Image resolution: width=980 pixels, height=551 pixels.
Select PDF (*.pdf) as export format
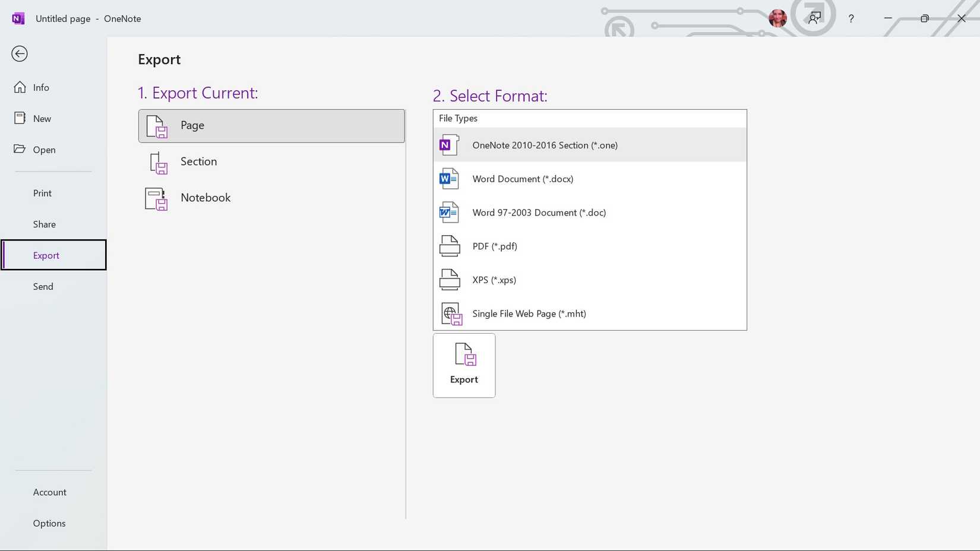494,246
